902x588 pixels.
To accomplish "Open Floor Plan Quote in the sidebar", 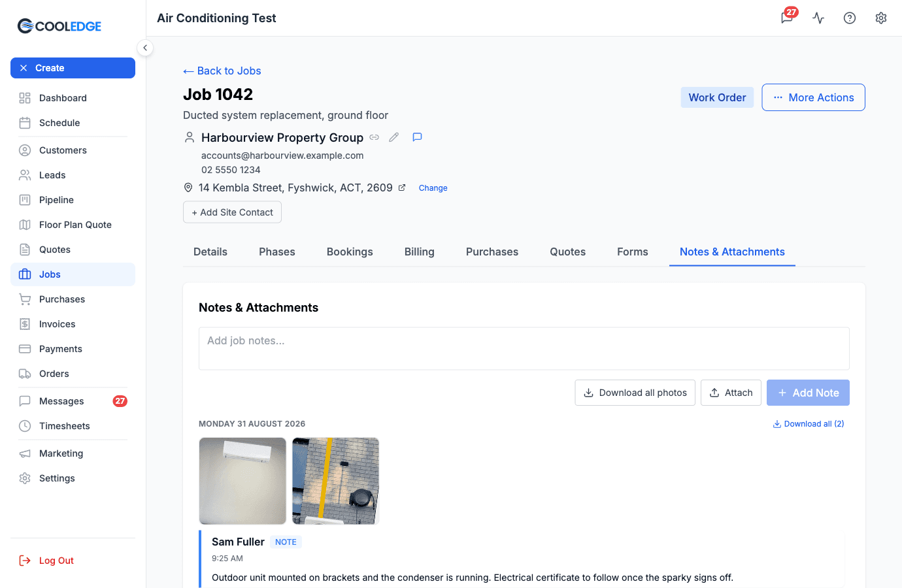I will tap(73, 225).
